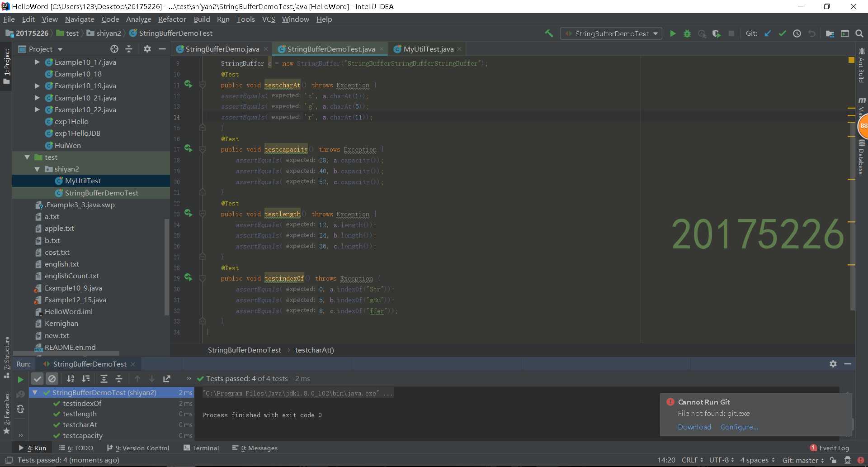Click the Git revert arrow icon
Viewport: 868px width, 467px height.
coord(812,33)
